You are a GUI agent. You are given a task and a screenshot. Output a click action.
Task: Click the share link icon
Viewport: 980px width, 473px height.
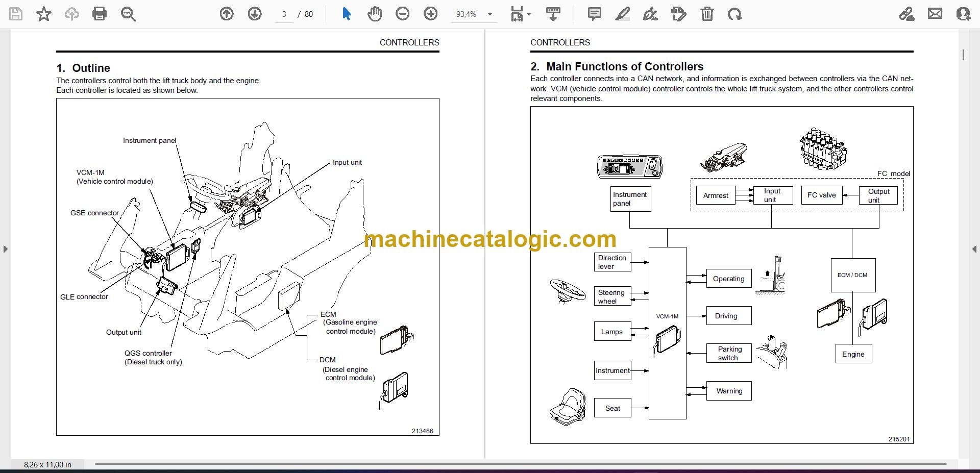906,14
